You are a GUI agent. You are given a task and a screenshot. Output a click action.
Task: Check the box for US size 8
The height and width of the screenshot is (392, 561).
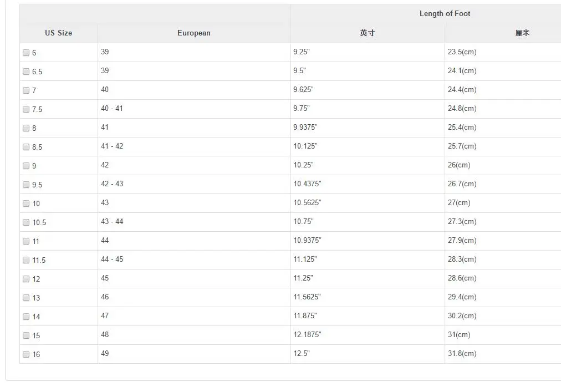pyautogui.click(x=26, y=128)
